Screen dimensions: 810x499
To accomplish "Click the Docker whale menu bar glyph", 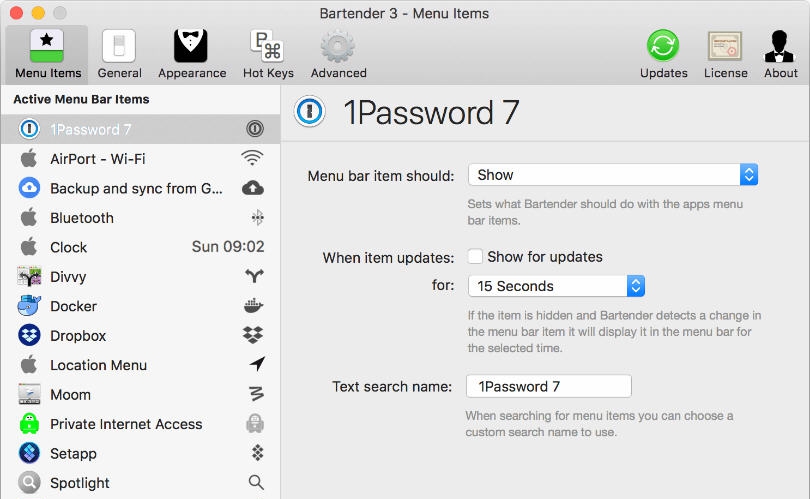I will click(x=254, y=306).
